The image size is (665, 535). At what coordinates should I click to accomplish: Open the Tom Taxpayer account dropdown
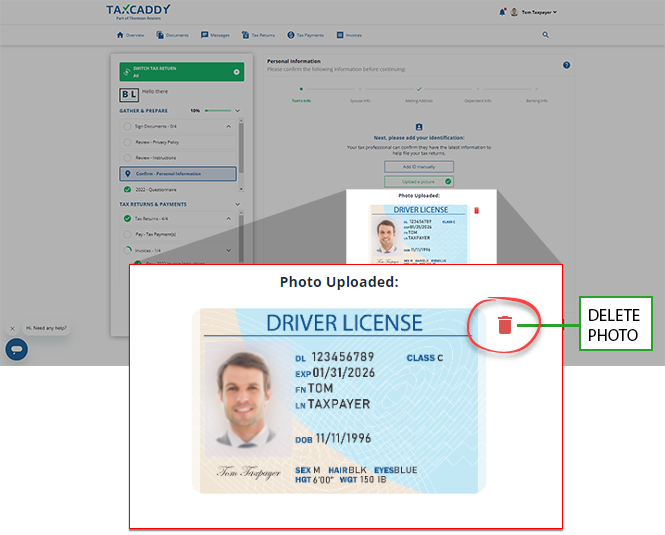(539, 12)
